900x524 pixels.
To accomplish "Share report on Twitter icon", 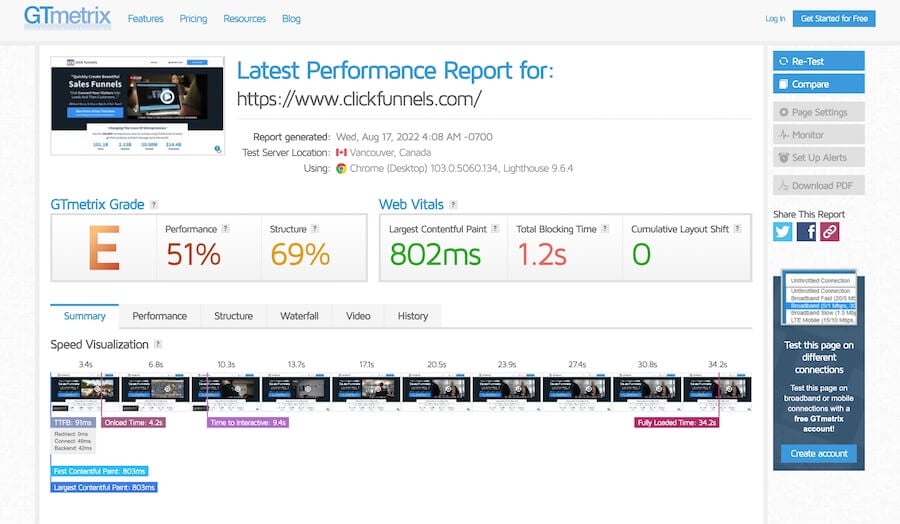I will pos(782,231).
